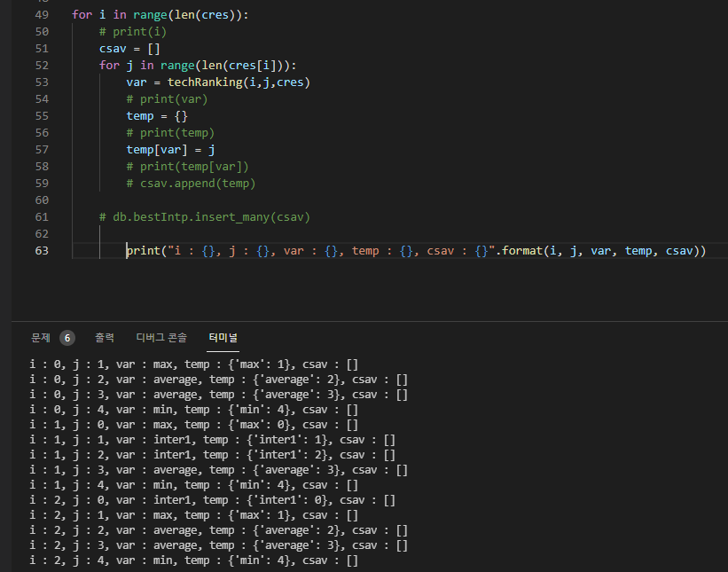Click the '# db.bestIntp.insert_many(csav)' comment
728x572 pixels.
point(204,216)
